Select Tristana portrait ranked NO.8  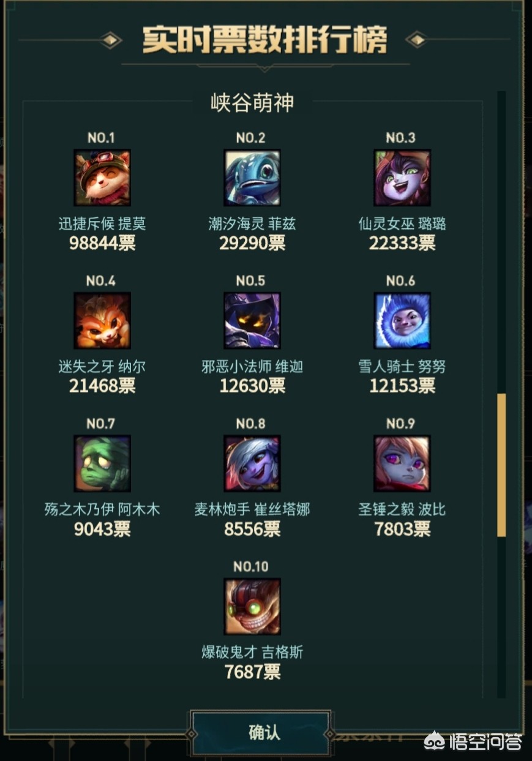[252, 463]
